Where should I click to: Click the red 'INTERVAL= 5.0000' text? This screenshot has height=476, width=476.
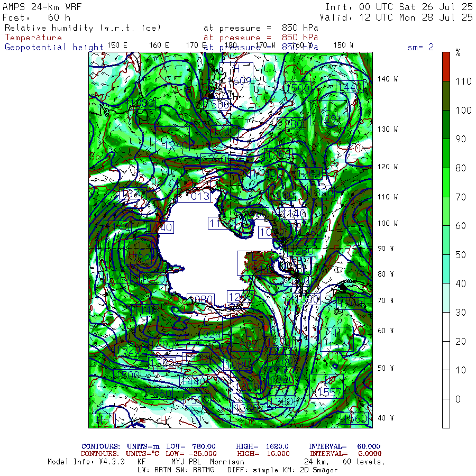[345, 454]
